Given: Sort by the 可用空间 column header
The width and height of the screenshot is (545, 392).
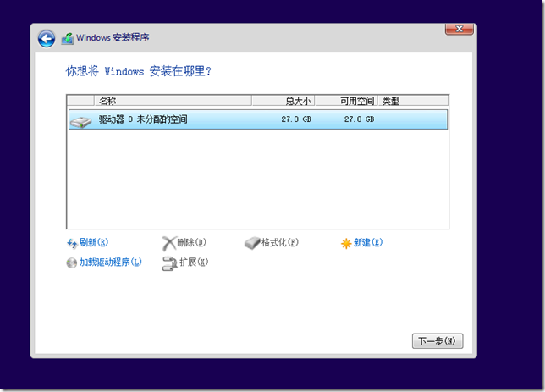Looking at the screenshot, I should (346, 101).
